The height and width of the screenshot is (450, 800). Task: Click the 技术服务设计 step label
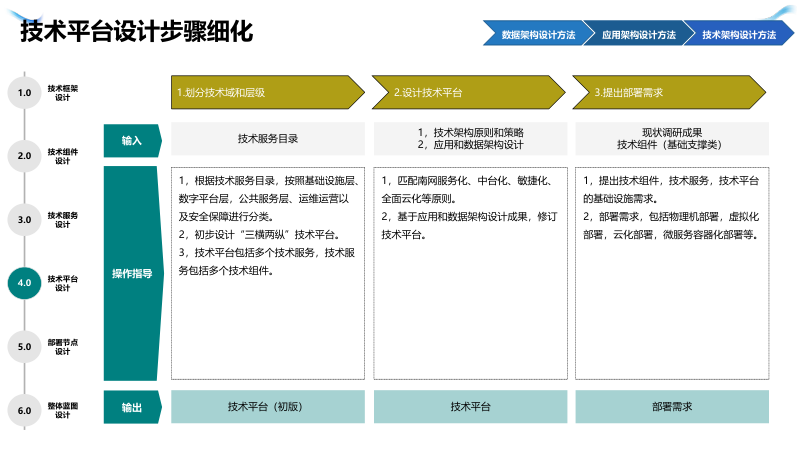[63, 220]
